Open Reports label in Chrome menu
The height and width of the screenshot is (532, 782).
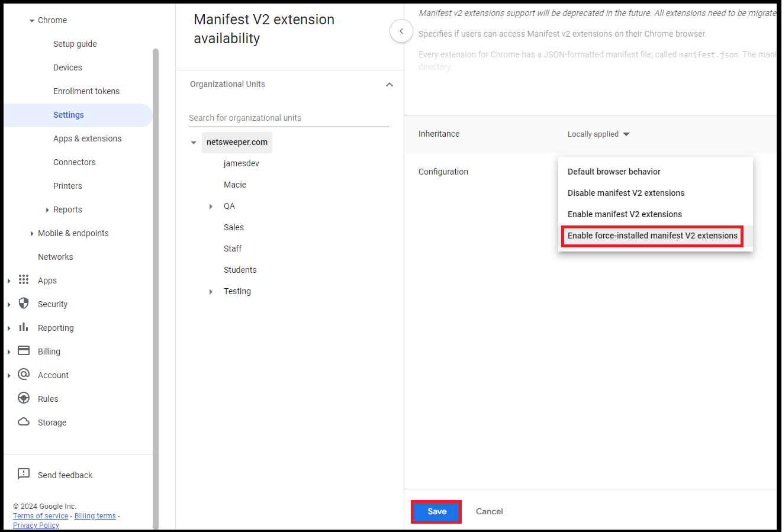67,209
